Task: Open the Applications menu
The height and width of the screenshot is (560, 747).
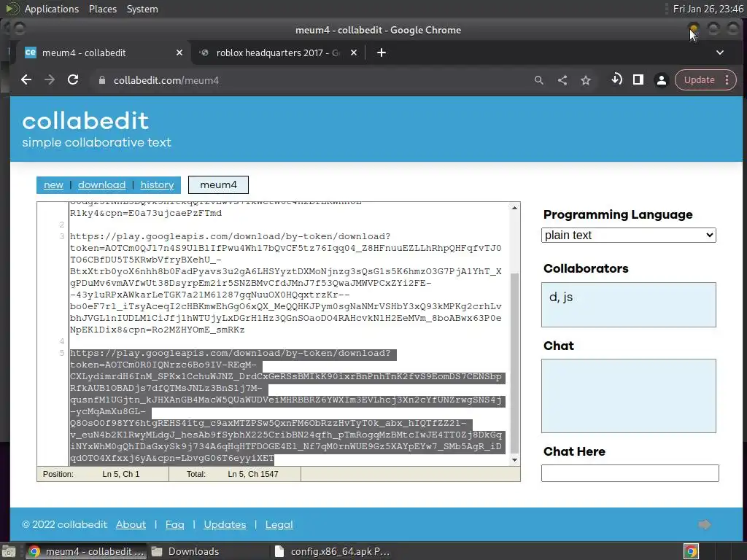Action: (52, 9)
